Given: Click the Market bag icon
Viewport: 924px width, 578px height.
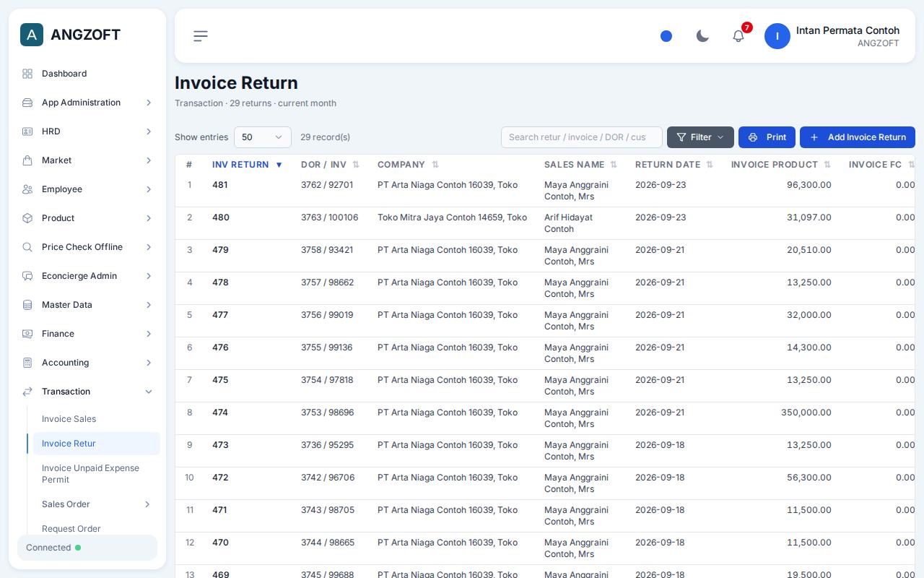Looking at the screenshot, I should click(x=27, y=160).
